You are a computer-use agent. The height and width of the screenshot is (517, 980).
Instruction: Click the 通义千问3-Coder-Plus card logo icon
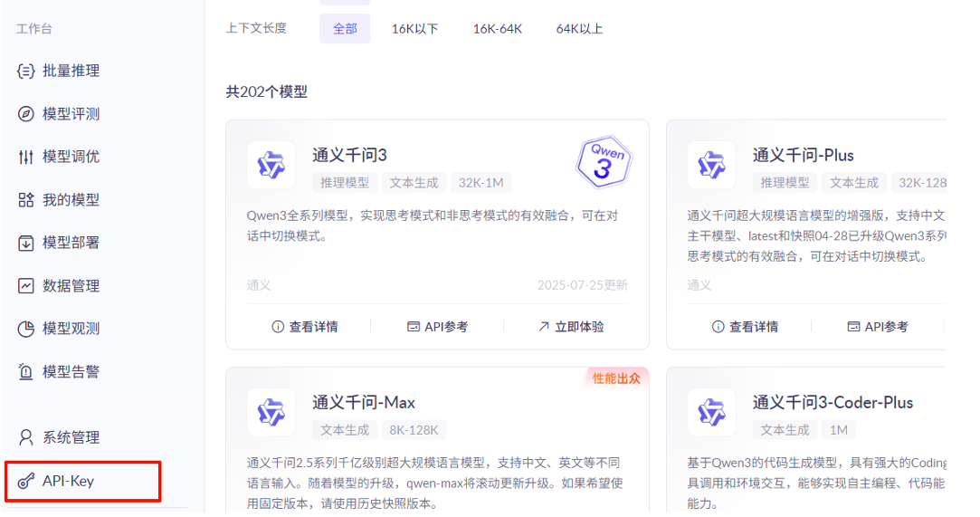[x=712, y=413]
